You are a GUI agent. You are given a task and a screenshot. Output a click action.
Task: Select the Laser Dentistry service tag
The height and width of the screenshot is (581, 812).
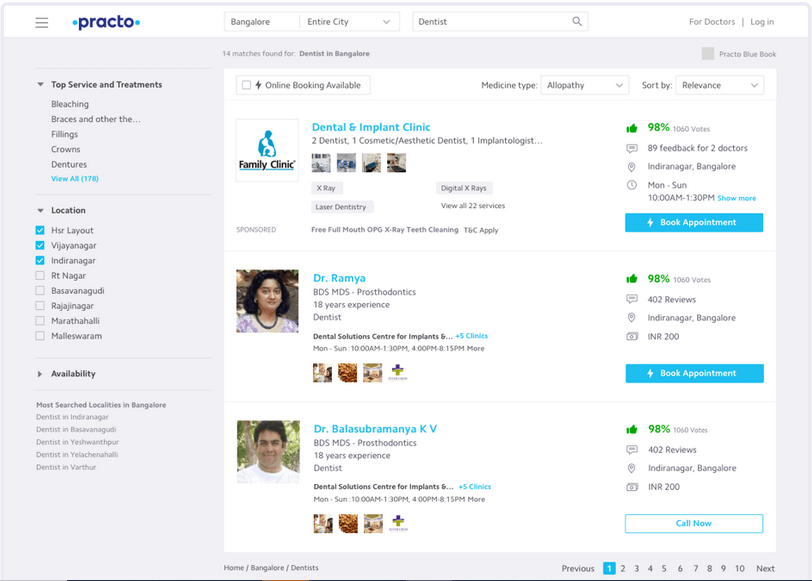pos(341,207)
